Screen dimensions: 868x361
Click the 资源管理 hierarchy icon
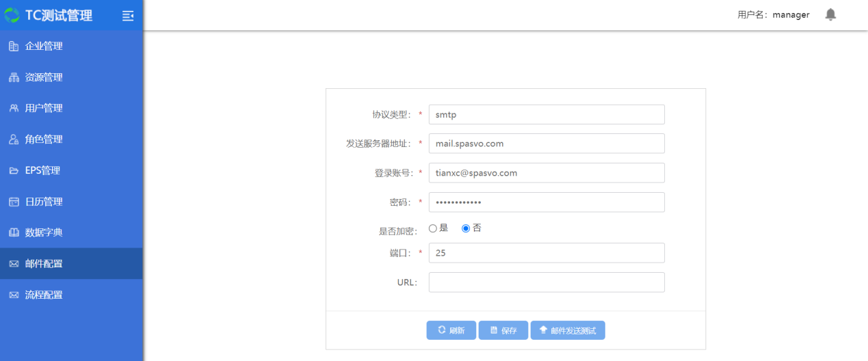[x=14, y=77]
